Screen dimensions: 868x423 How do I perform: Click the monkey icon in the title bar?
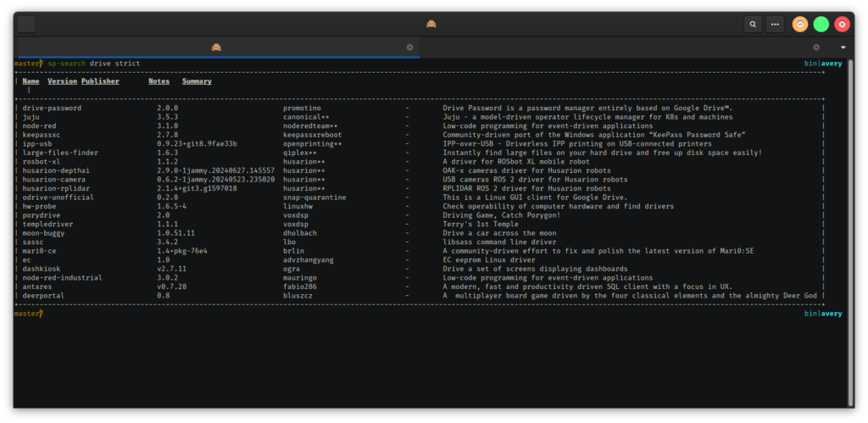[431, 24]
